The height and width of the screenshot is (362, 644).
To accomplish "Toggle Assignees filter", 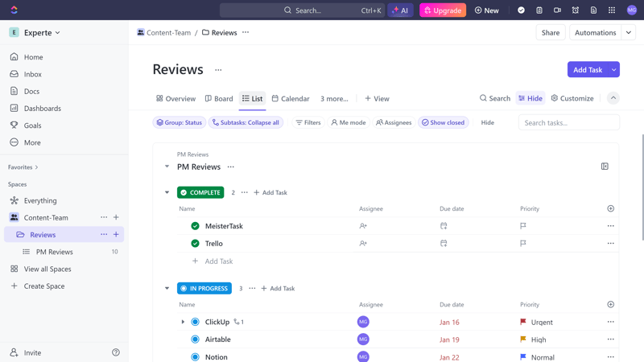I will [x=394, y=122].
